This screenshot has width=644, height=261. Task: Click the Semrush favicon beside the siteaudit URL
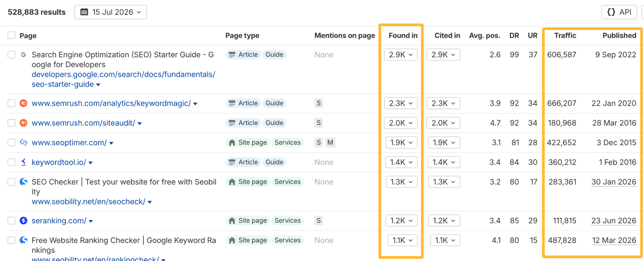(23, 123)
